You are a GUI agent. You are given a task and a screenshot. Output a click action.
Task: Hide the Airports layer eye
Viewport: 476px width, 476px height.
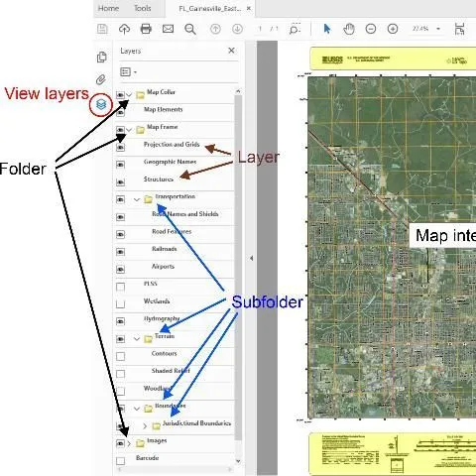[x=121, y=270]
